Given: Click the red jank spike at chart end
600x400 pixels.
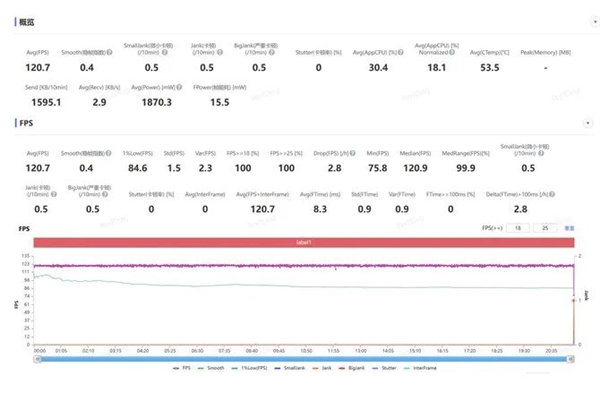Looking at the screenshot, I should coord(571,300).
